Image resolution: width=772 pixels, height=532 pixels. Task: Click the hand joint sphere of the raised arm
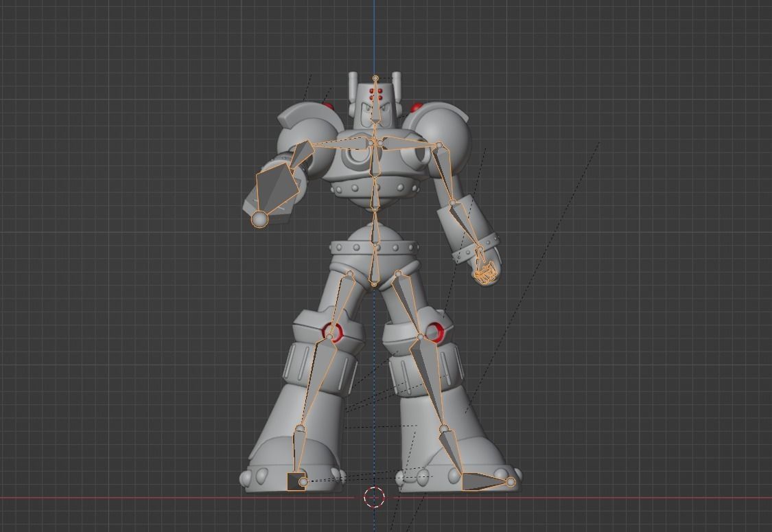tap(259, 219)
